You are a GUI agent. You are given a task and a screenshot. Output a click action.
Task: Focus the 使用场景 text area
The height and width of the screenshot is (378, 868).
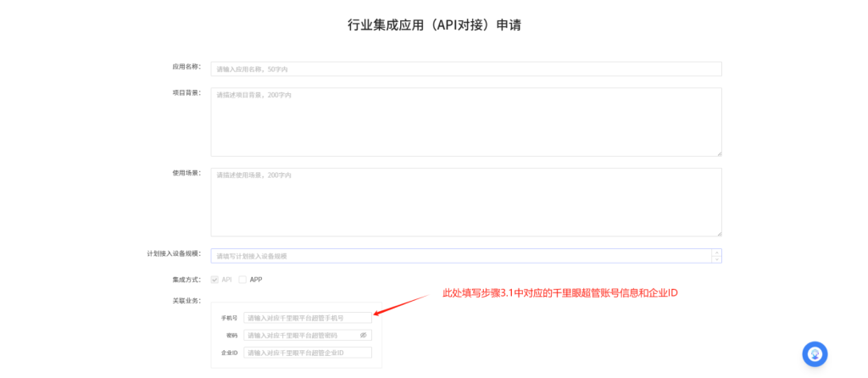466,202
